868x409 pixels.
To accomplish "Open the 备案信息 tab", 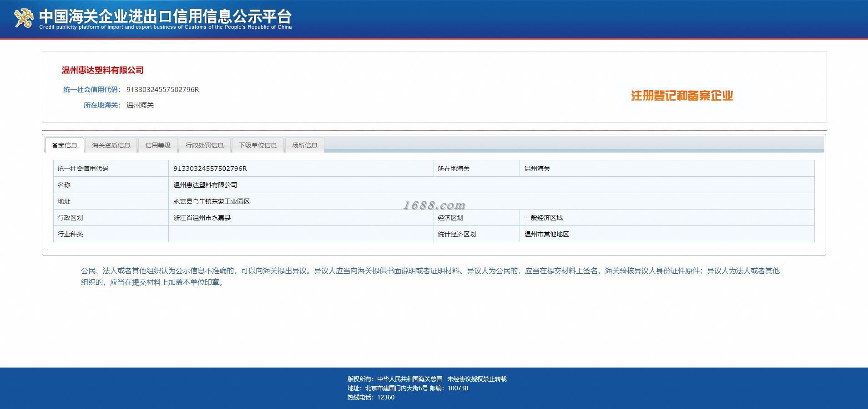I will click(x=64, y=145).
